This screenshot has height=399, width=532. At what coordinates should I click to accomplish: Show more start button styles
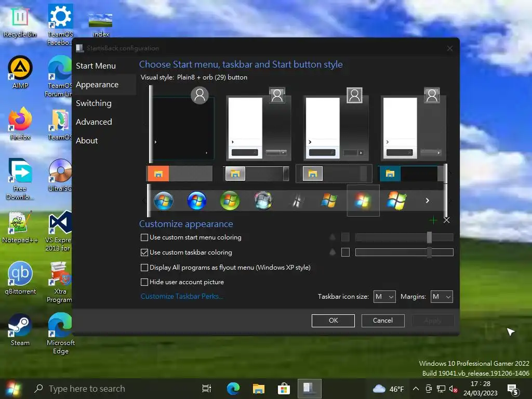(428, 201)
